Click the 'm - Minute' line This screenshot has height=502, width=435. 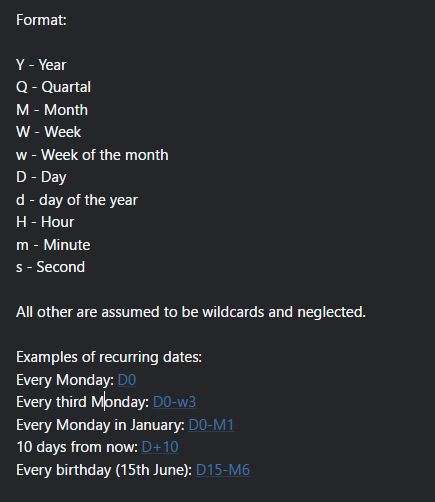click(x=53, y=245)
